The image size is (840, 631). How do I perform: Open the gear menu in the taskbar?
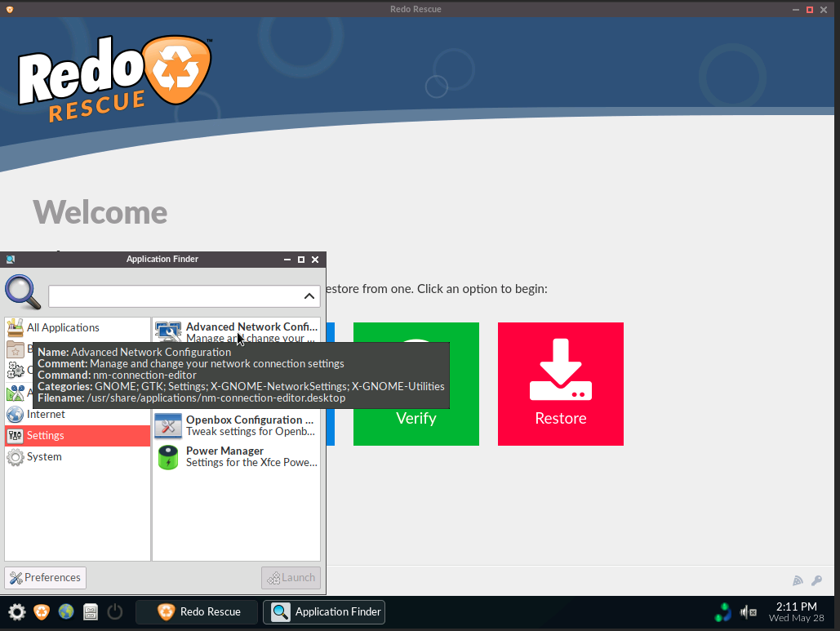pyautogui.click(x=16, y=611)
